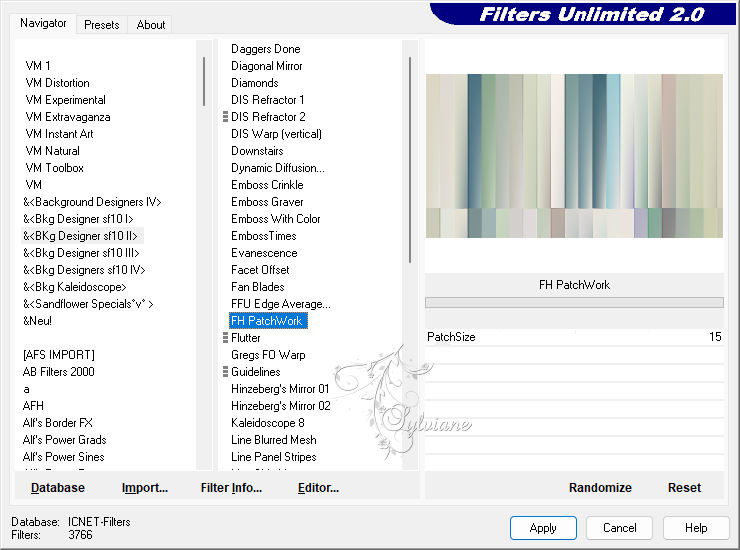Viewport: 740px width, 550px height.
Task: Choose Fan Blades filter
Action: (258, 287)
